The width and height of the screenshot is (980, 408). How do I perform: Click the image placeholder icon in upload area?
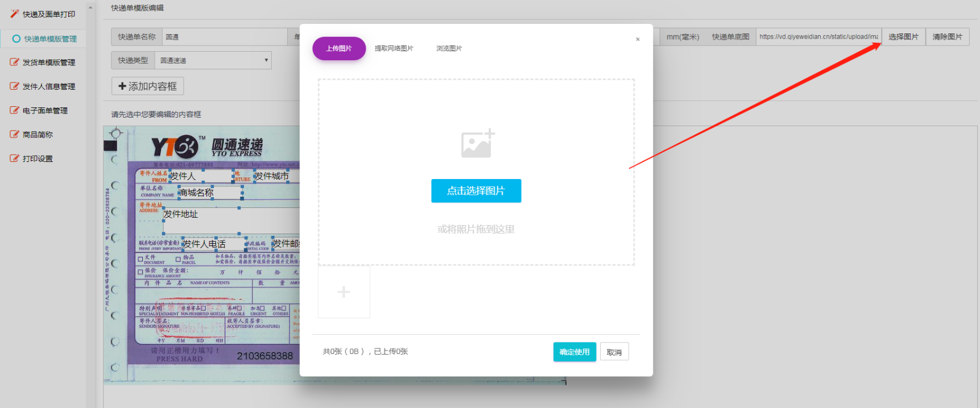pos(478,143)
